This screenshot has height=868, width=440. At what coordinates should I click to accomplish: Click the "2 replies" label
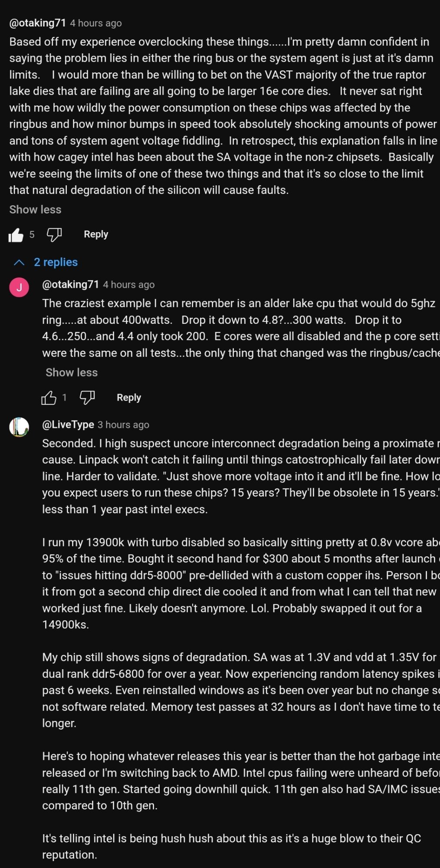pyautogui.click(x=56, y=262)
